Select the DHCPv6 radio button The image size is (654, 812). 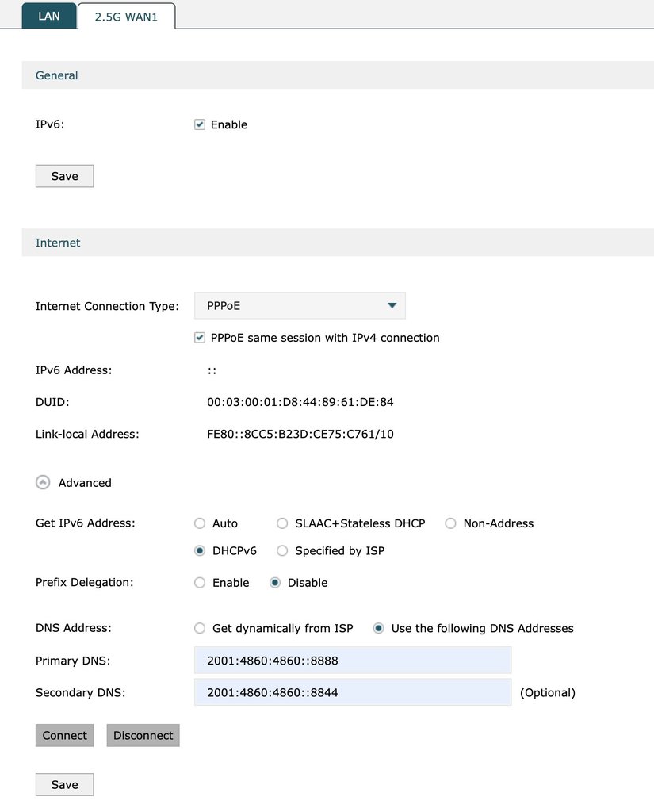200,550
